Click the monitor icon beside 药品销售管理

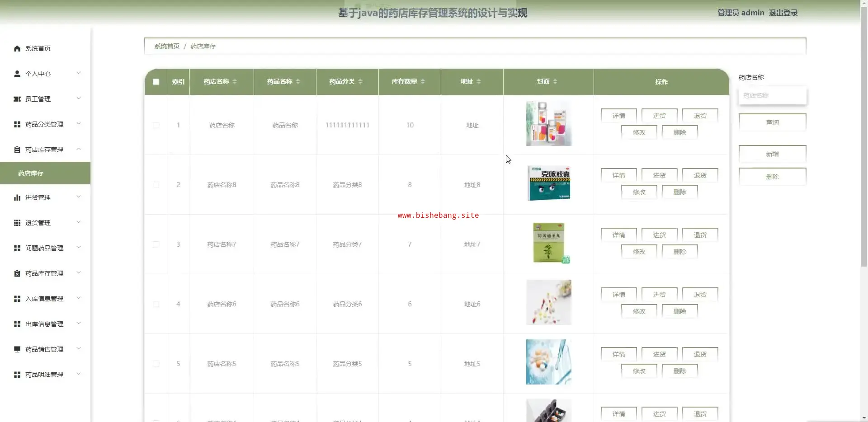[x=17, y=349]
